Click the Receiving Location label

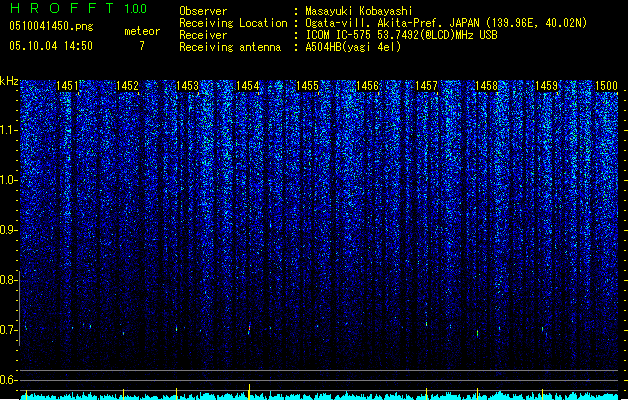point(233,23)
